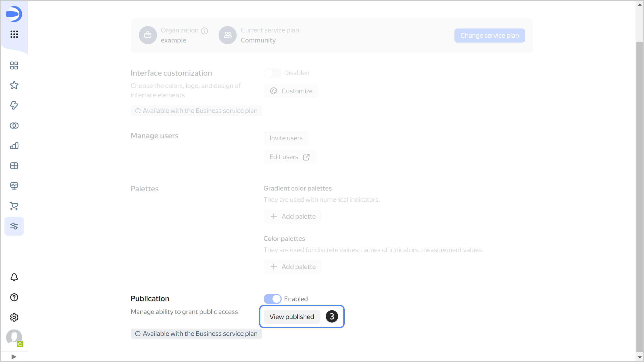Click the View published button

pyautogui.click(x=292, y=317)
